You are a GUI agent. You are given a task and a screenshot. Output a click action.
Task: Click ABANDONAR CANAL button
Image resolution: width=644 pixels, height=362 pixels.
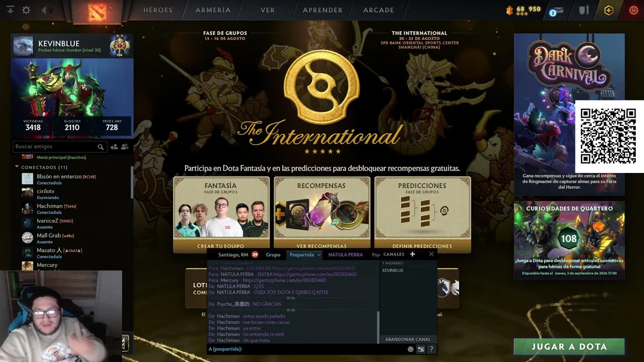[408, 339]
